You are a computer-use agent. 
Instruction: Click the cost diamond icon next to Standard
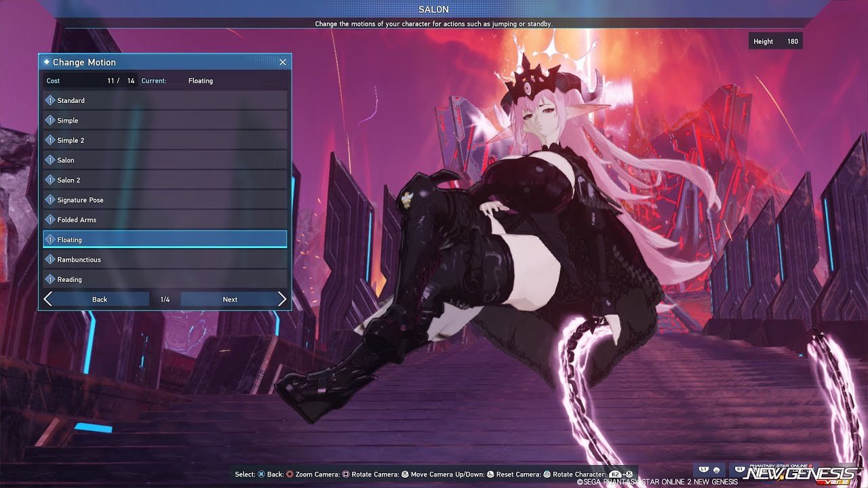click(x=50, y=100)
